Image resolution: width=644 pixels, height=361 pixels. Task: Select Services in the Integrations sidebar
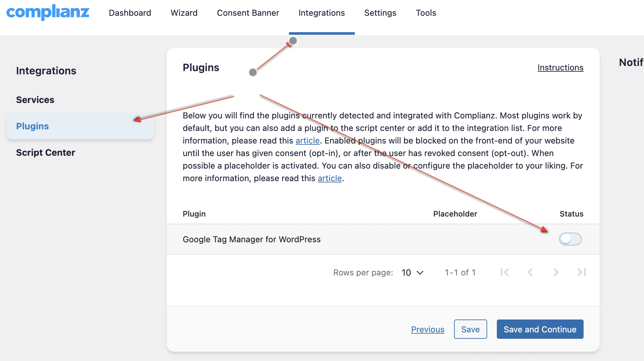pos(35,100)
